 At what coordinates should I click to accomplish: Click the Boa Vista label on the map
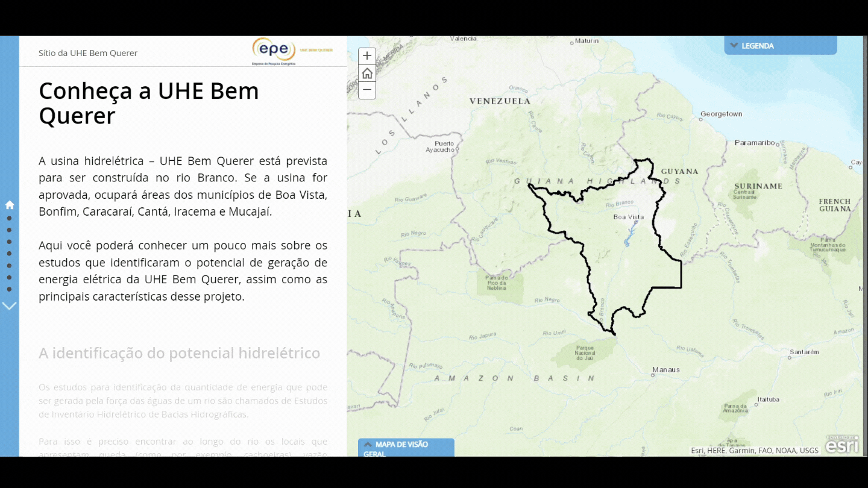[x=628, y=217]
